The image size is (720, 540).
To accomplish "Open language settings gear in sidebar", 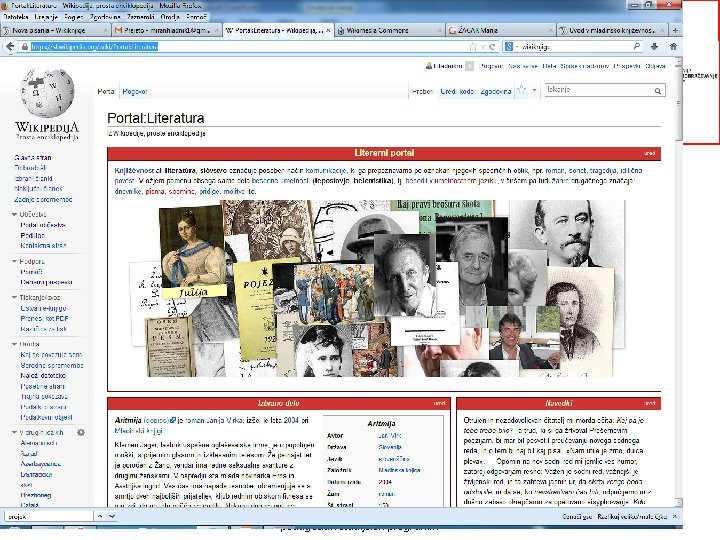I will click(81, 433).
